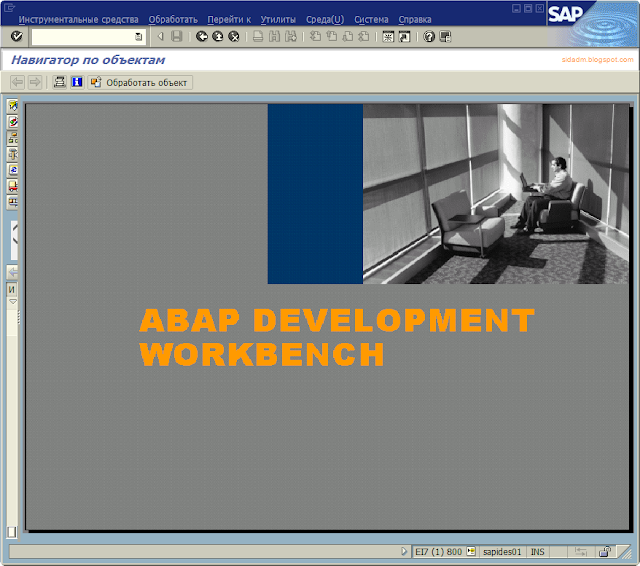Open the Справка menu
The image size is (640, 566).
tap(415, 19)
